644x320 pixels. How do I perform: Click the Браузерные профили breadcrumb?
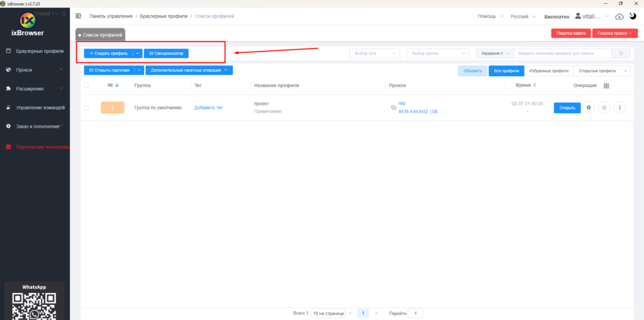tap(164, 16)
